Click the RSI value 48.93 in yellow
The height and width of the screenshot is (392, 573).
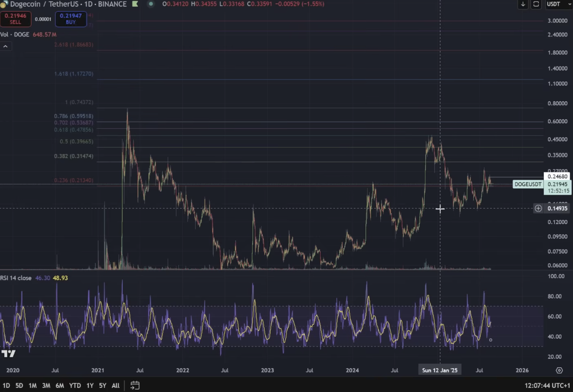click(60, 278)
